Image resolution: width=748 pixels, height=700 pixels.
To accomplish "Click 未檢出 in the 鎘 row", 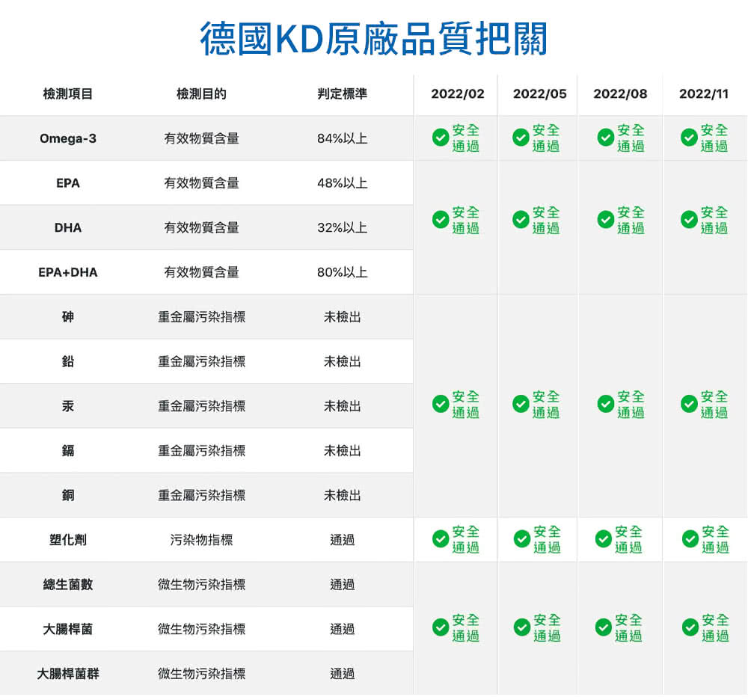I will (343, 451).
